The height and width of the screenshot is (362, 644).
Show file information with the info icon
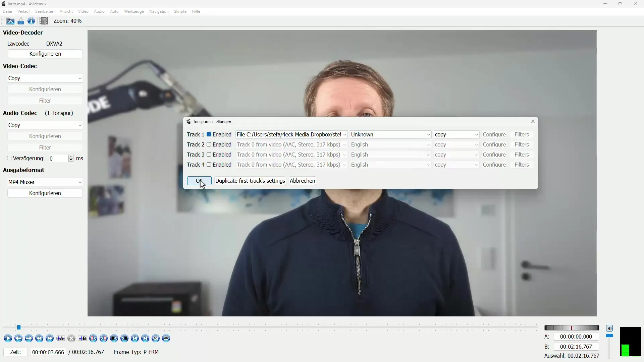[x=31, y=21]
